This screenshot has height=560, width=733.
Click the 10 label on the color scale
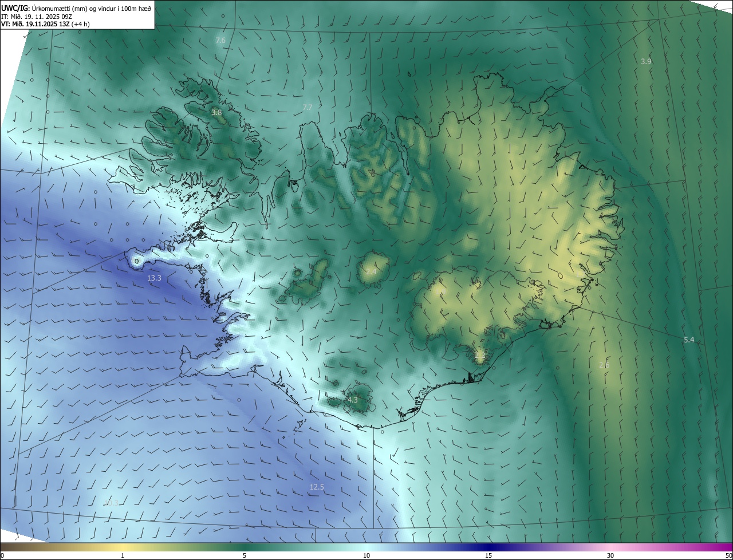[x=366, y=555]
